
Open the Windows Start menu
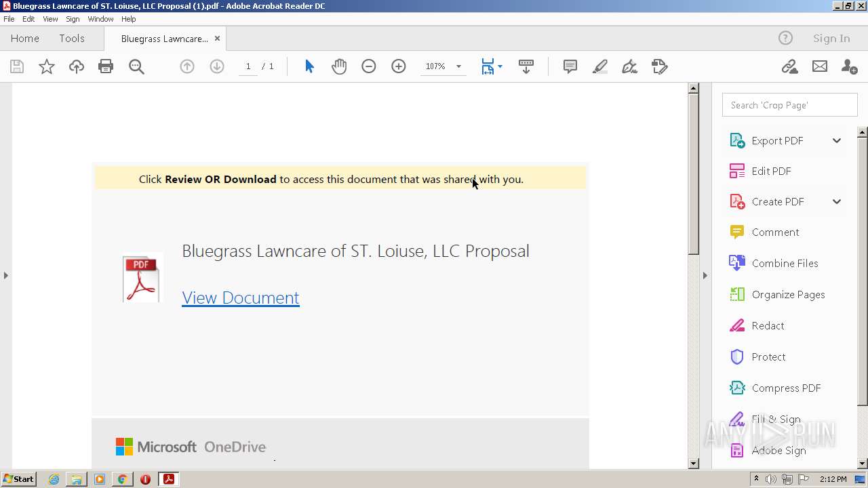tap(18, 479)
